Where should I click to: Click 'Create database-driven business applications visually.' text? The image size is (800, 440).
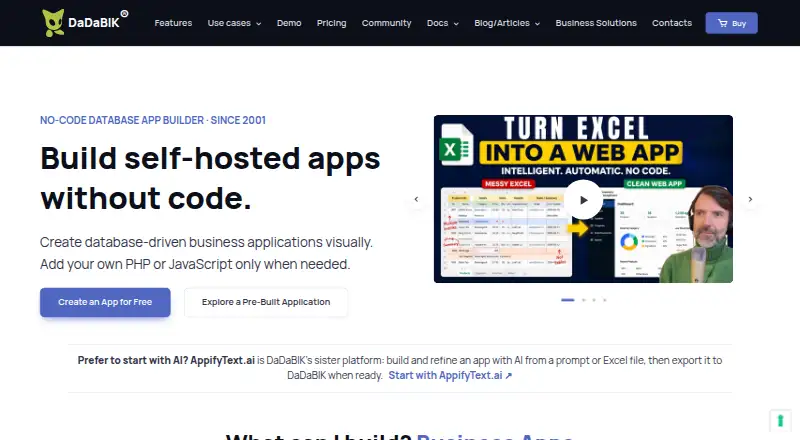tap(206, 242)
